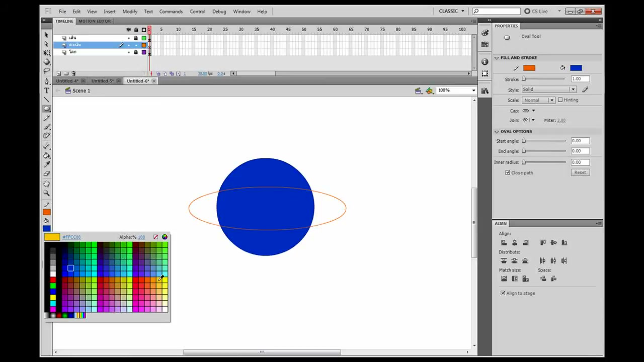
Task: Select the Pen tool
Action: [46, 81]
